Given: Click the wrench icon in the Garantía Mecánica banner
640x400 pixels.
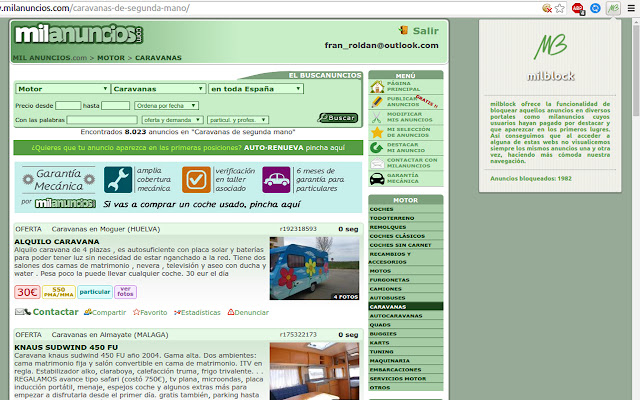Looking at the screenshot, I should pyautogui.click(x=118, y=180).
